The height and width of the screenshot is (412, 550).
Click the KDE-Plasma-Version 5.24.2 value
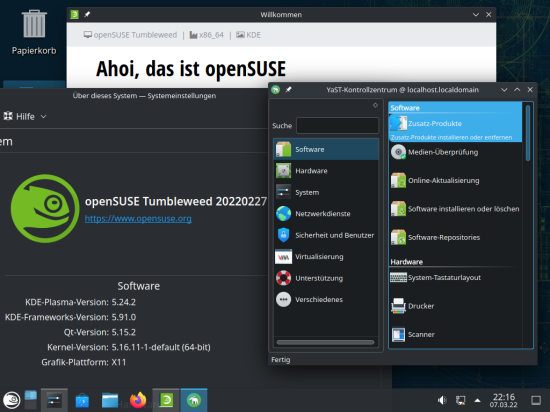coord(123,302)
